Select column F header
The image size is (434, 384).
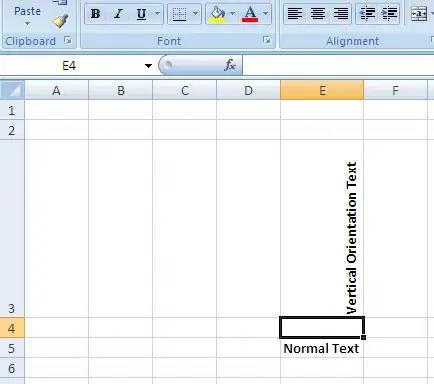tap(395, 90)
